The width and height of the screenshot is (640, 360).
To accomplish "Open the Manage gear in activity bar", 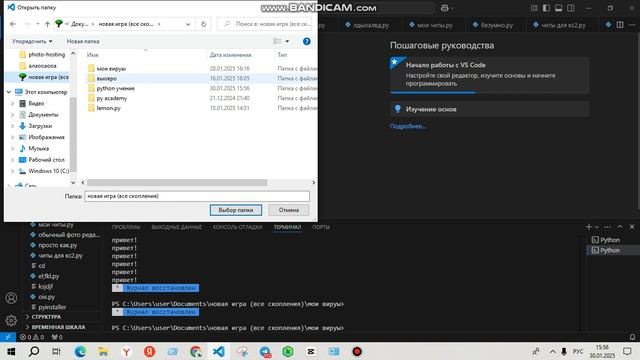I will click(11, 320).
